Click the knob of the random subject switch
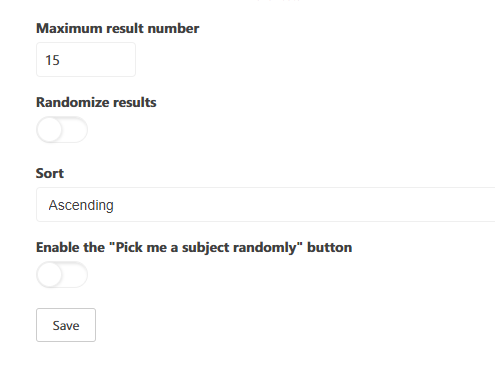This screenshot has height=368, width=495. click(x=50, y=275)
